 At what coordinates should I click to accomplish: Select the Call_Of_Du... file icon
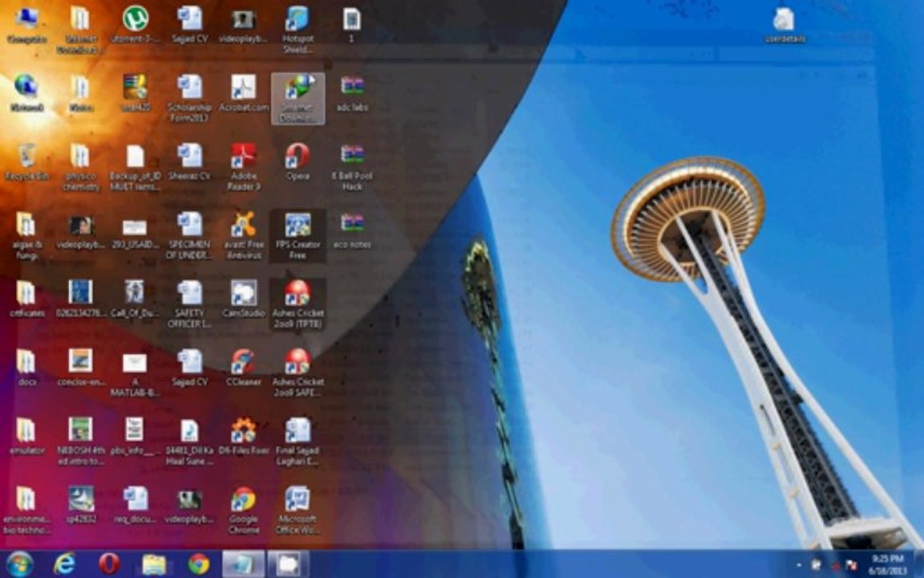tap(136, 299)
